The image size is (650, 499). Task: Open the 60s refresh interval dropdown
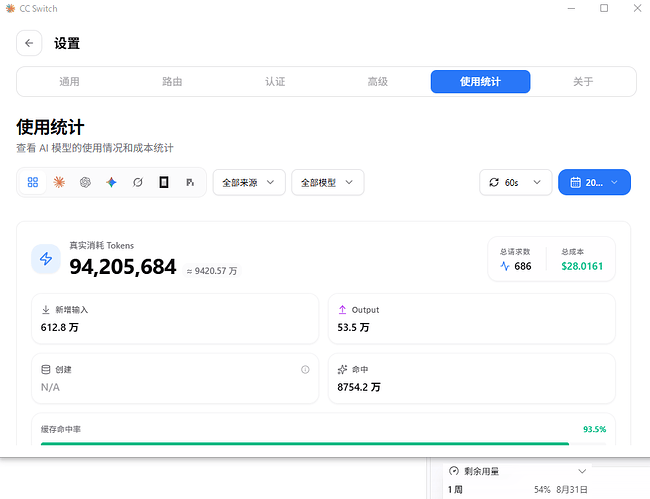516,182
